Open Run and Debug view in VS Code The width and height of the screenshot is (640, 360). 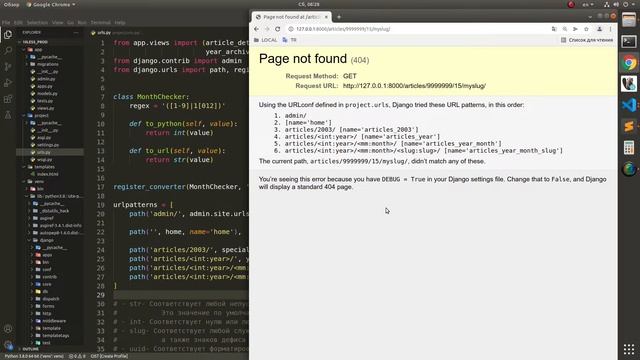(x=8, y=83)
